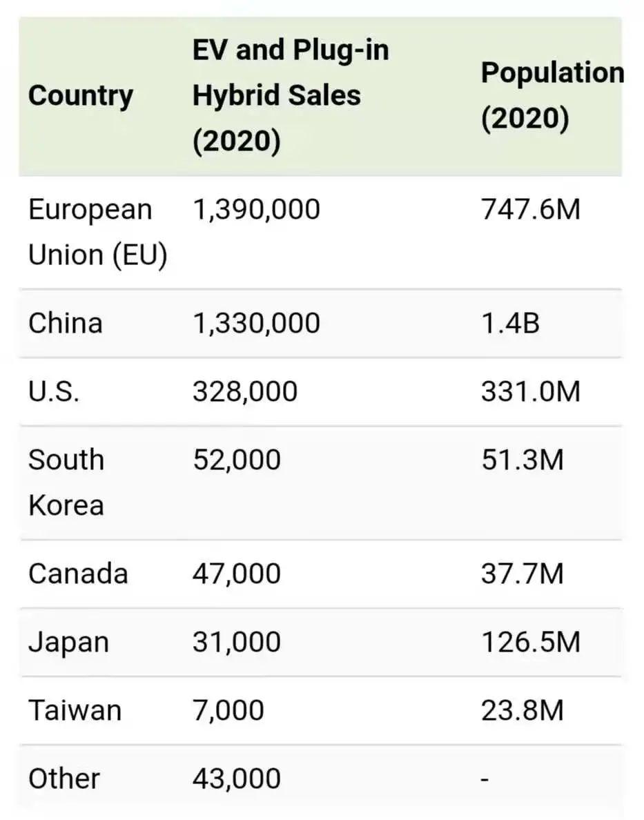The image size is (644, 820).
Task: Click the 1.4B population value
Action: click(x=510, y=323)
